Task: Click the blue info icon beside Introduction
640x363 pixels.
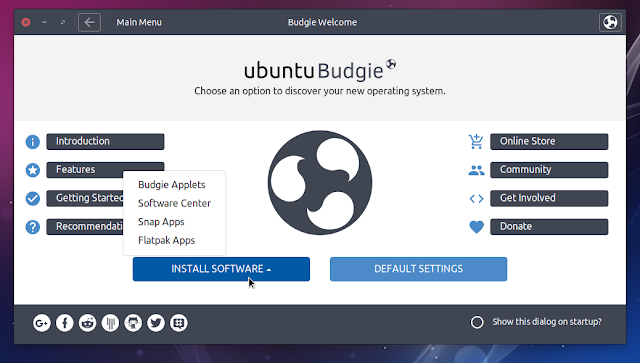Action: [x=33, y=142]
